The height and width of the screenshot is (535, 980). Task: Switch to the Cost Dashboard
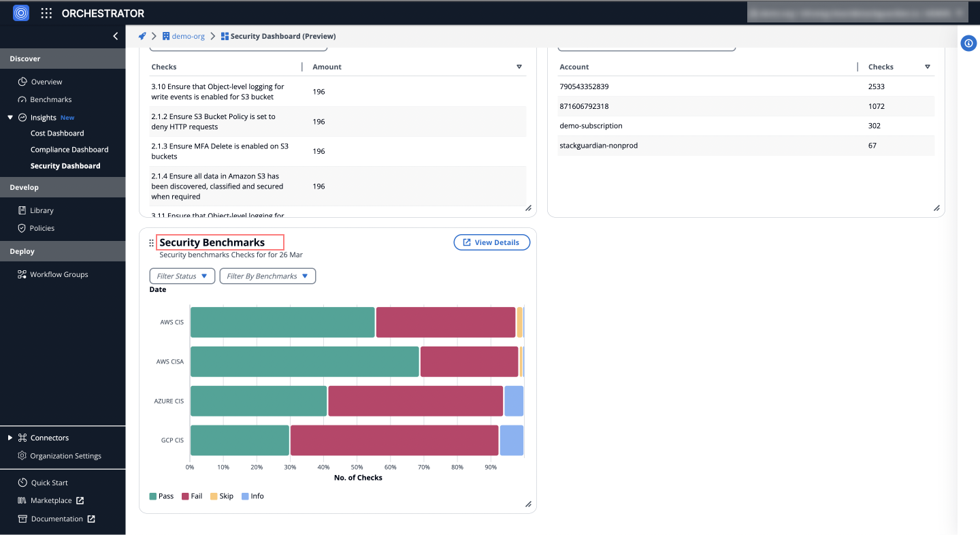click(x=58, y=133)
